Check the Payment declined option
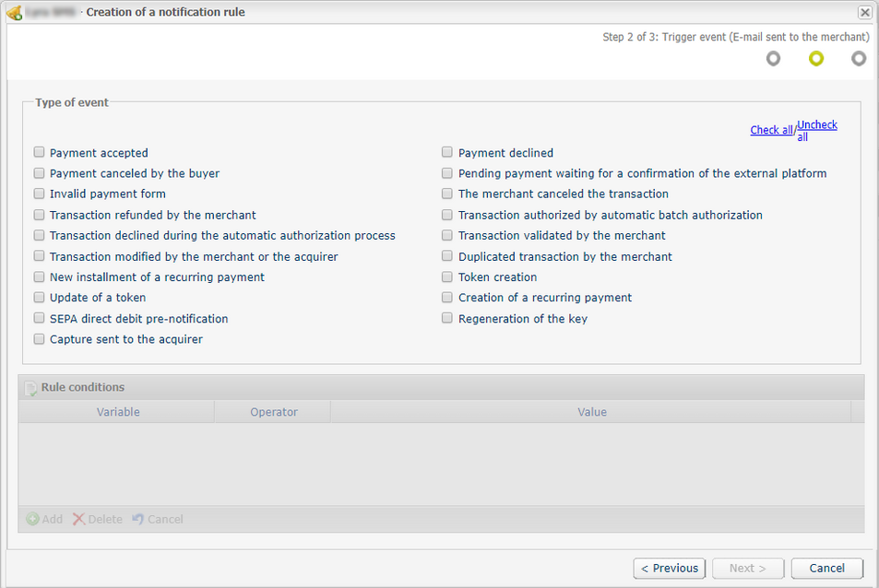Screen dimensions: 879x588 click(446, 152)
